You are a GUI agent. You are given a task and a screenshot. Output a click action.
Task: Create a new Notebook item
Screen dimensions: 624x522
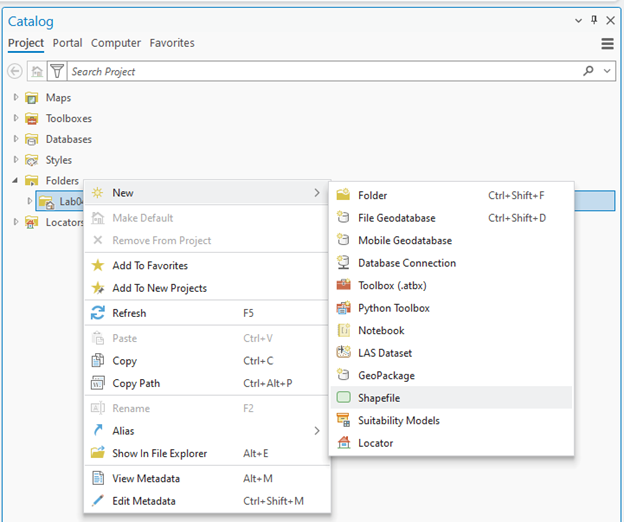tap(381, 331)
